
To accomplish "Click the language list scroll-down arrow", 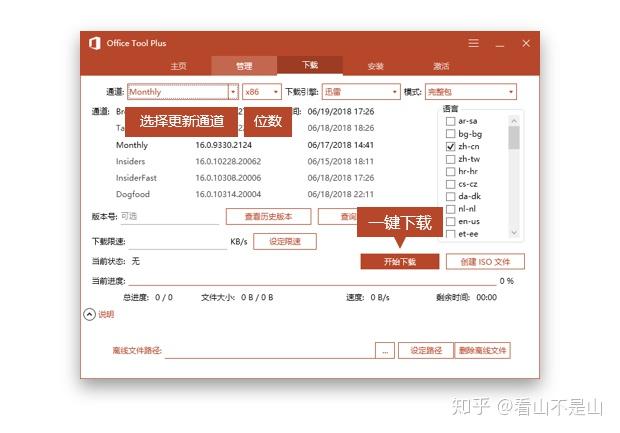I will click(x=514, y=233).
